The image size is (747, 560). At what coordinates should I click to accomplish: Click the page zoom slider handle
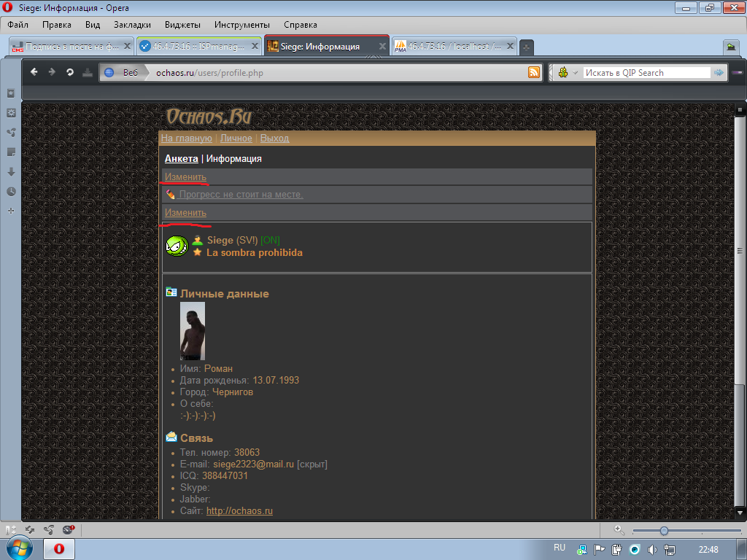[664, 531]
